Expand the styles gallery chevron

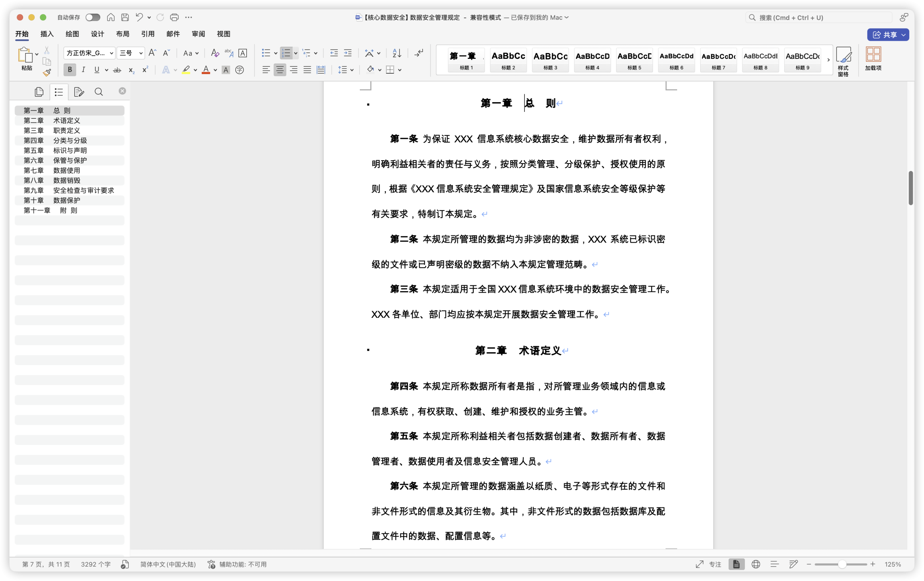point(828,60)
